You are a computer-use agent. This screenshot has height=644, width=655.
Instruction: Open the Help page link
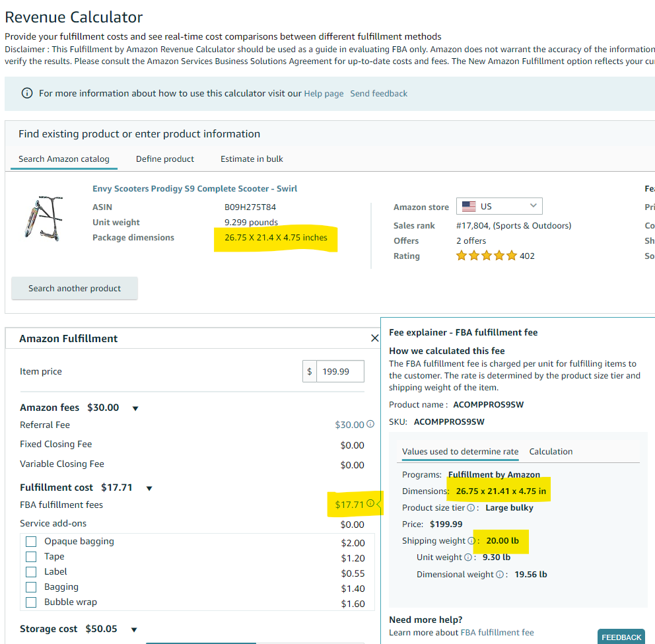point(324,93)
